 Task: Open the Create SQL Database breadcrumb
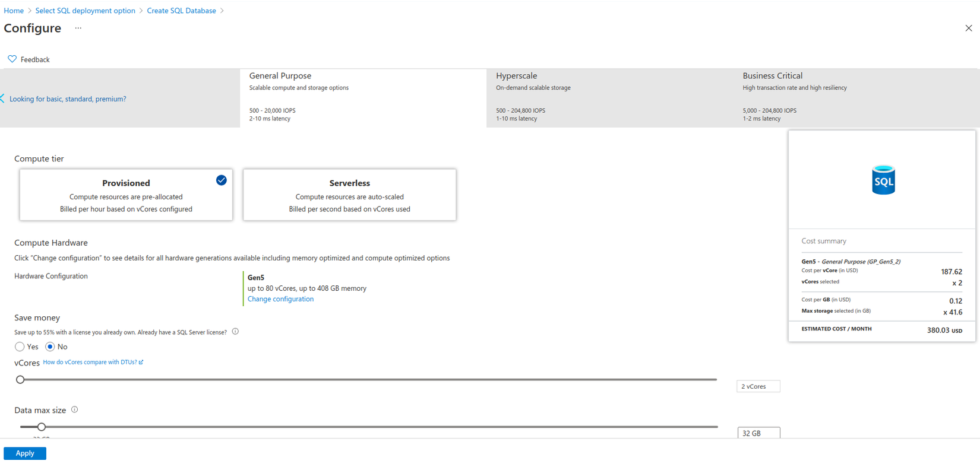[x=181, y=11]
